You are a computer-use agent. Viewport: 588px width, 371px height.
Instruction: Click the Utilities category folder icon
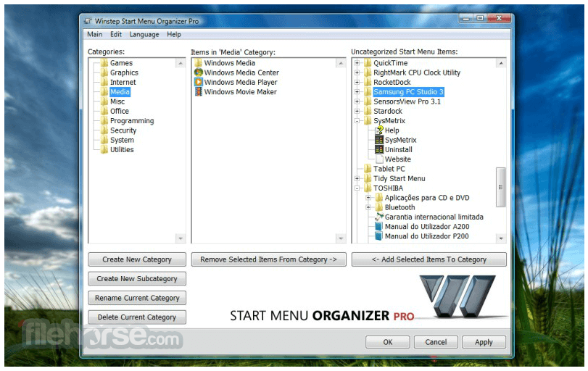point(104,149)
